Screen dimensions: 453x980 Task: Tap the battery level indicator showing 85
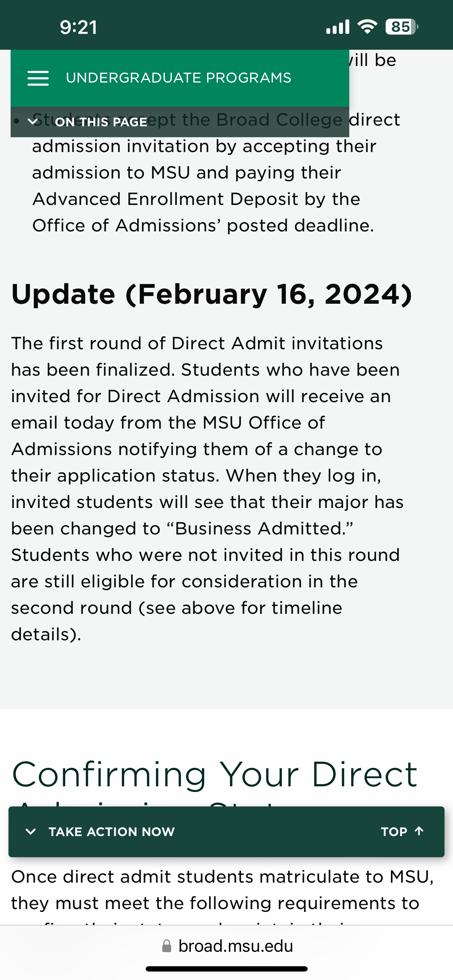401,26
